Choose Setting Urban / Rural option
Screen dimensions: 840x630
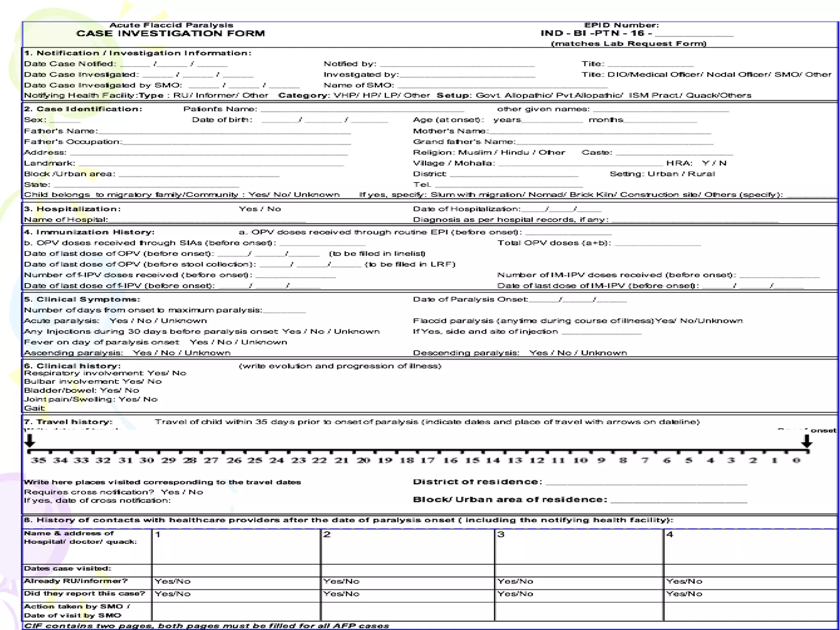pyautogui.click(x=681, y=174)
